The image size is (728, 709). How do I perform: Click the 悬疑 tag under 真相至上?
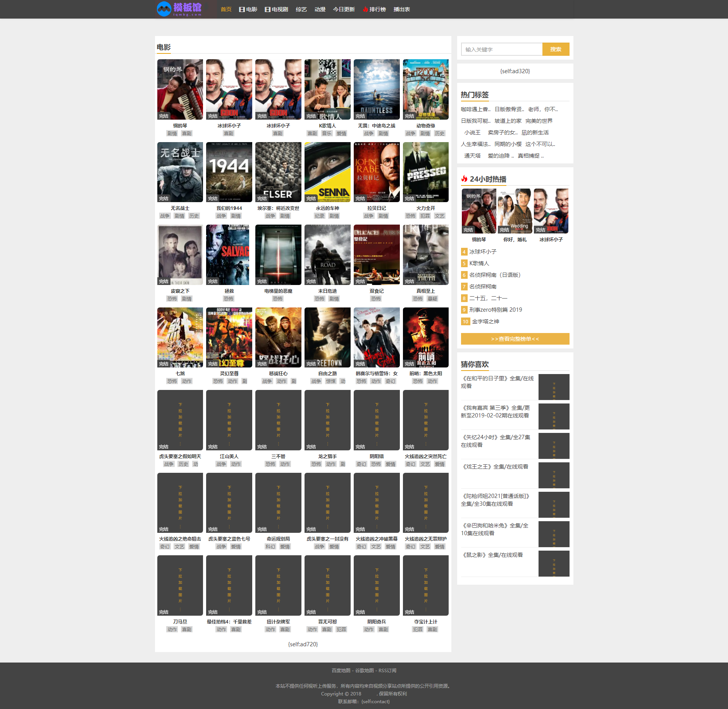coord(432,299)
